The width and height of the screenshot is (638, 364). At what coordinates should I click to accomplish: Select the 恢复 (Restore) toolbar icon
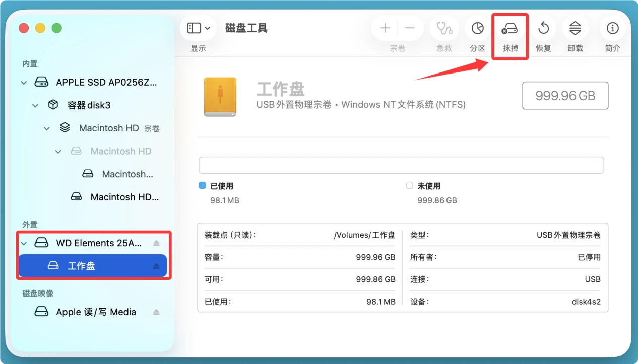click(543, 28)
